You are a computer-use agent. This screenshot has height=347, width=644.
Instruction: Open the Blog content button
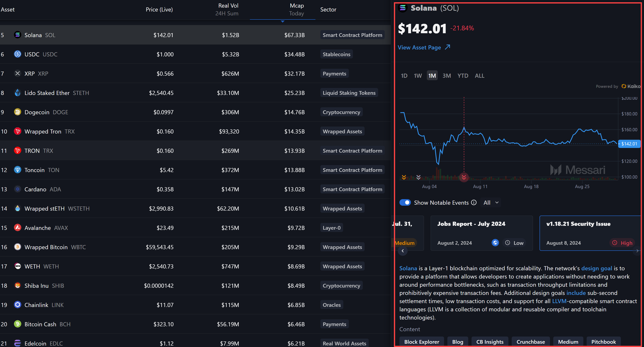pyautogui.click(x=458, y=342)
